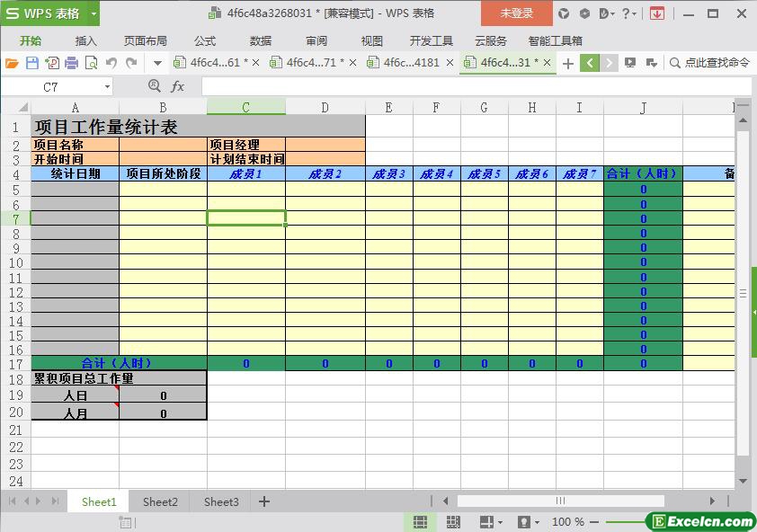Undo the last action

point(111,63)
